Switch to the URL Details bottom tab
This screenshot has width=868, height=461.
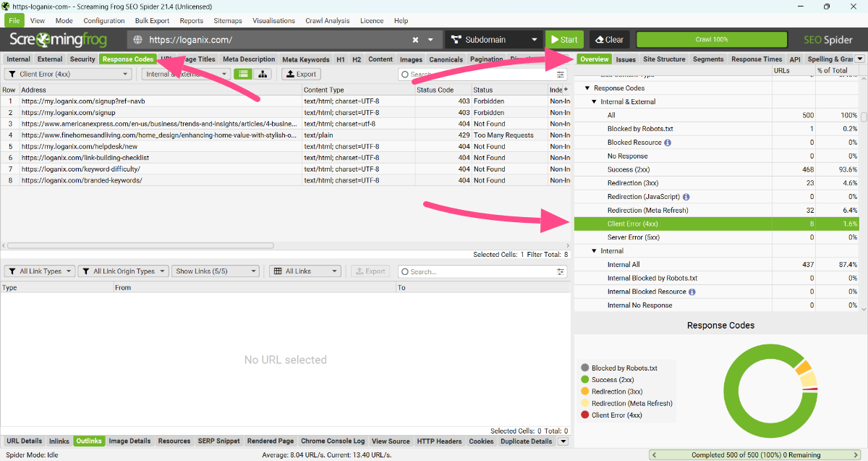24,441
